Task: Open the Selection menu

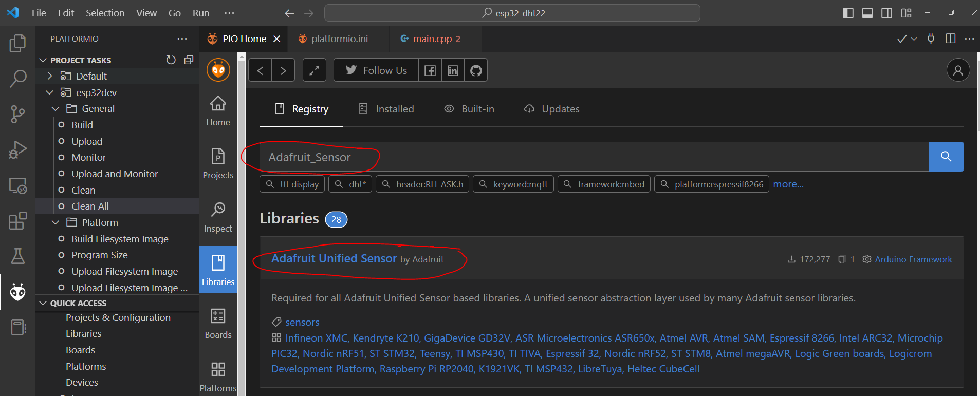Action: click(105, 13)
